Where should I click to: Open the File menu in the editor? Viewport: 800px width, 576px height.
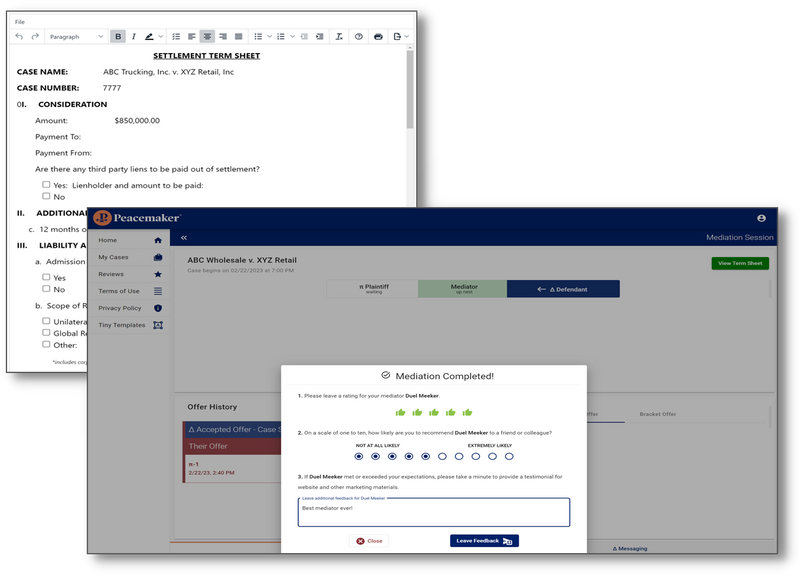click(19, 22)
